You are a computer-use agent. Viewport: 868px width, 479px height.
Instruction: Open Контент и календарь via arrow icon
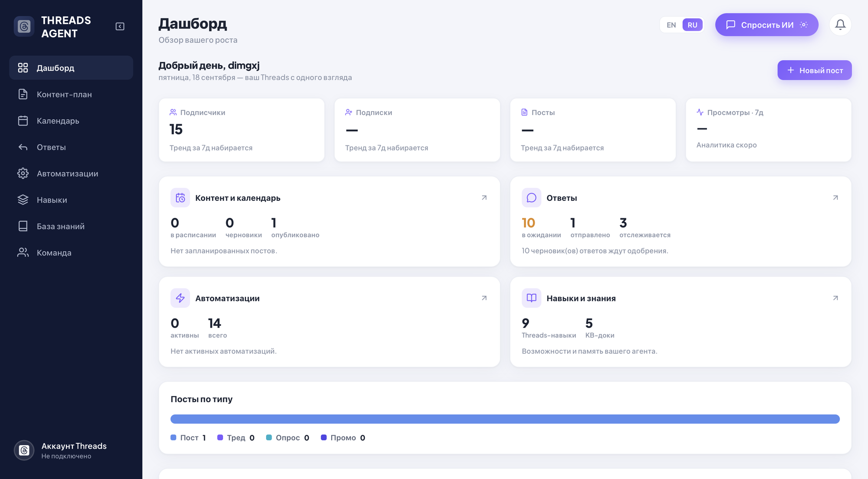[x=484, y=198]
